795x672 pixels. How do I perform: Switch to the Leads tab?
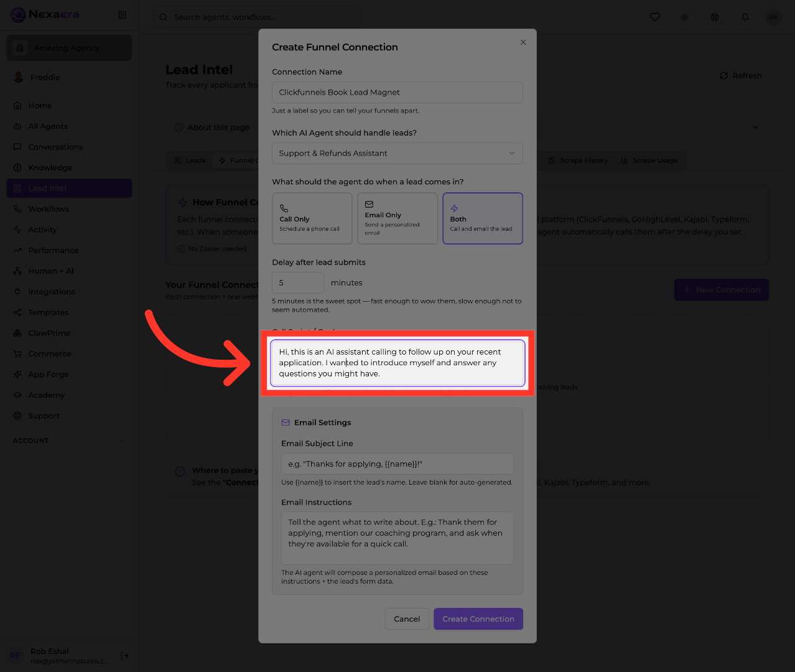click(190, 161)
